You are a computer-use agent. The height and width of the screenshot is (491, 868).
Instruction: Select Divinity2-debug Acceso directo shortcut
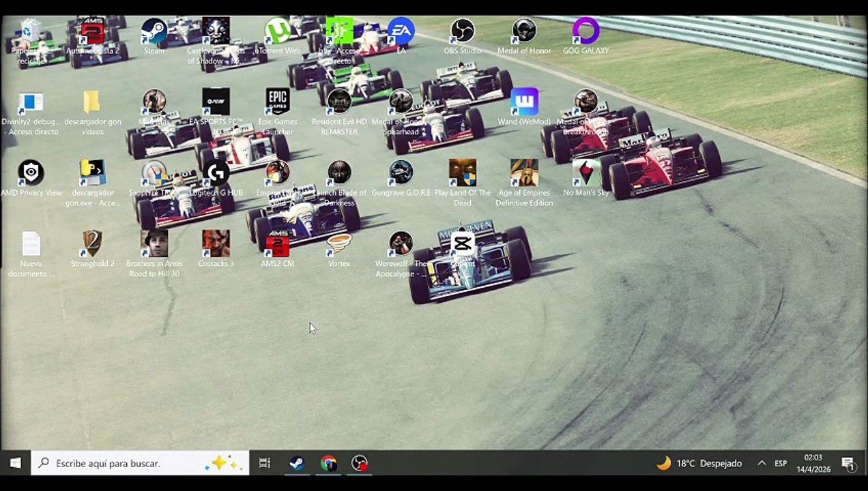click(x=31, y=113)
